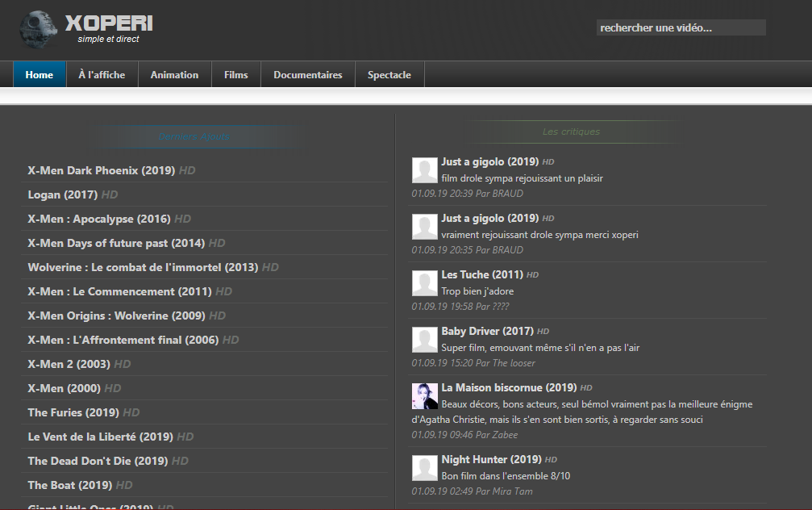Switch to the Animation section
Screen dimensions: 812x510
(174, 75)
